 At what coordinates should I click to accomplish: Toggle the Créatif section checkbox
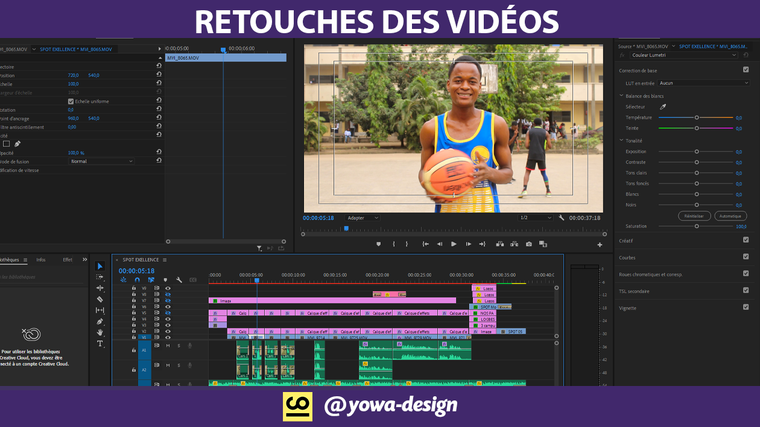click(745, 240)
